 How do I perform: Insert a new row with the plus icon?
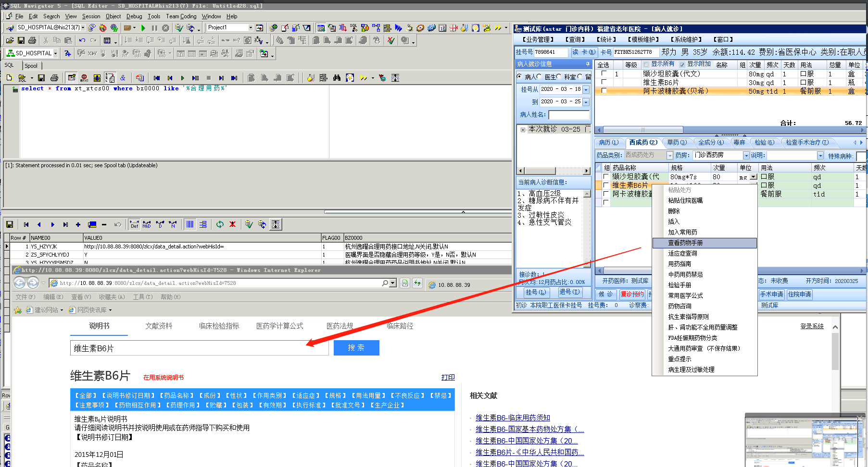pyautogui.click(x=78, y=224)
